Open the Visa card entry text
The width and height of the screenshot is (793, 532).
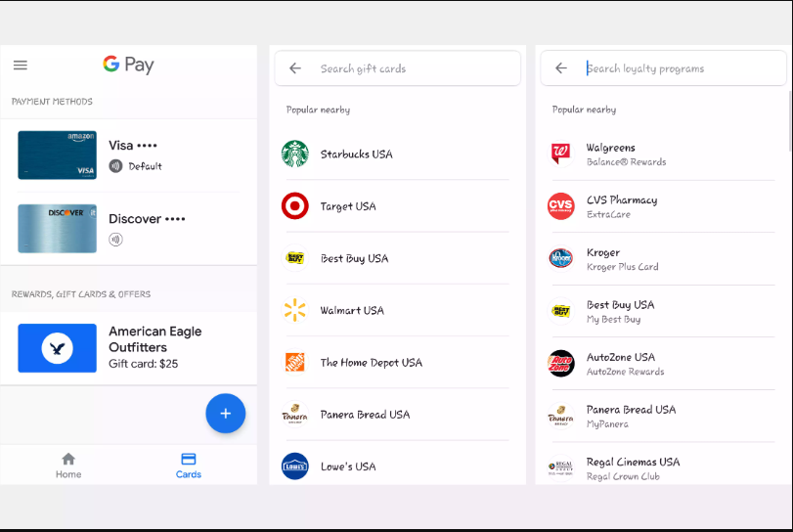(133, 146)
